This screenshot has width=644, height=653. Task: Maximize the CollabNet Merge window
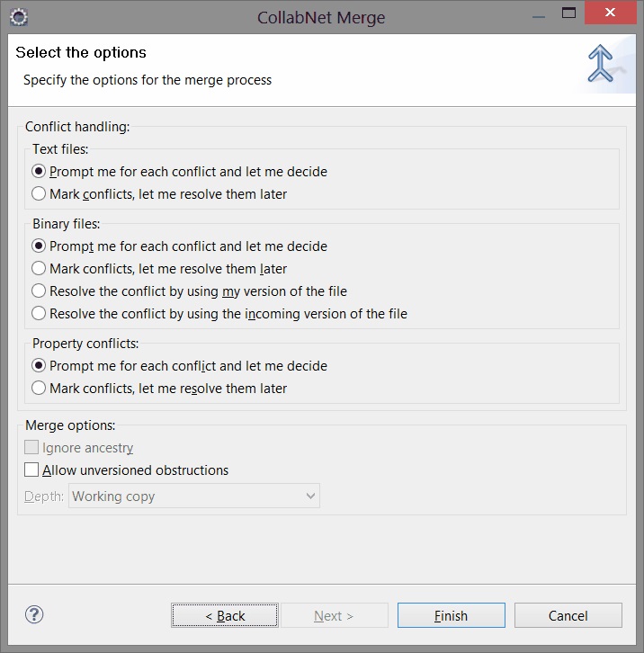568,13
